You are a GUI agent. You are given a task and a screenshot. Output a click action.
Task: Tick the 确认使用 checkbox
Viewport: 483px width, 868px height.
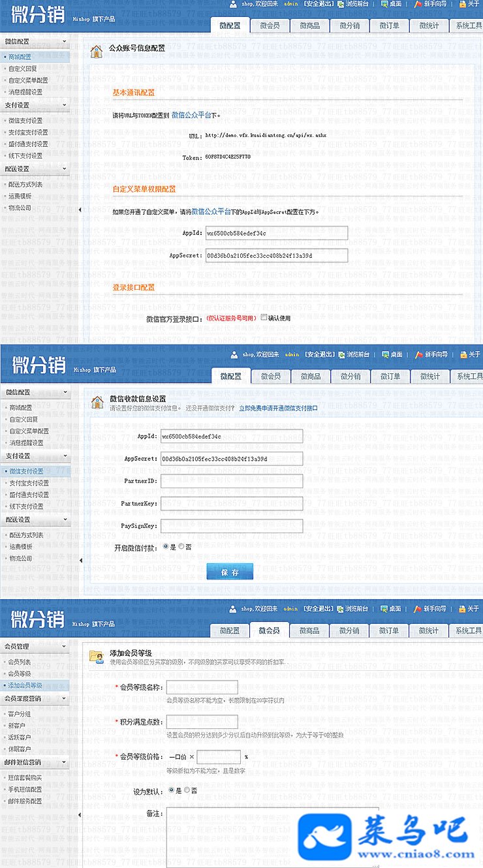[264, 318]
